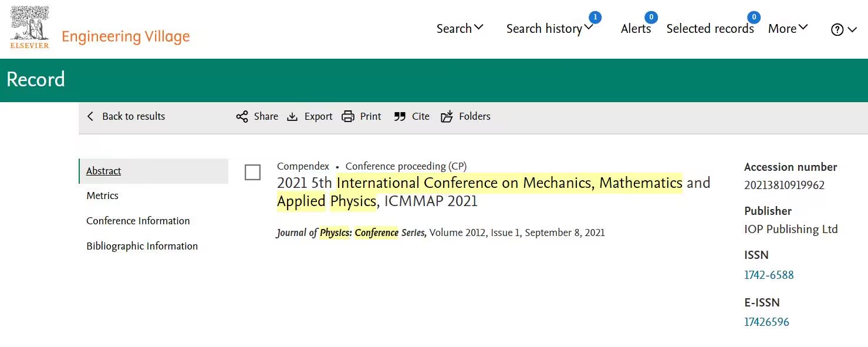868x347 pixels.
Task: Click the Cite label
Action: tap(420, 116)
